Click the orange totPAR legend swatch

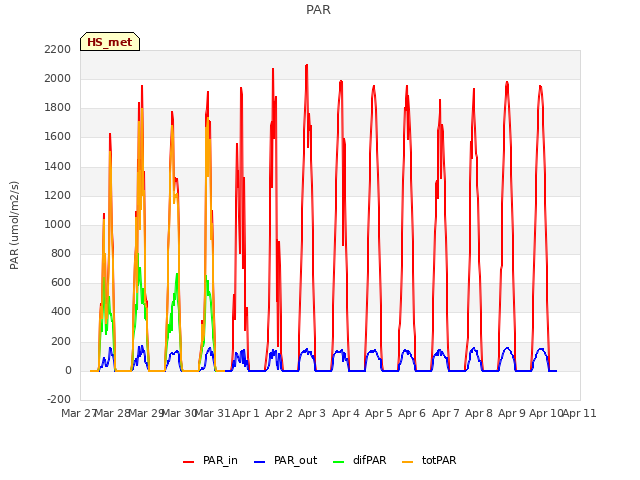[x=407, y=462]
